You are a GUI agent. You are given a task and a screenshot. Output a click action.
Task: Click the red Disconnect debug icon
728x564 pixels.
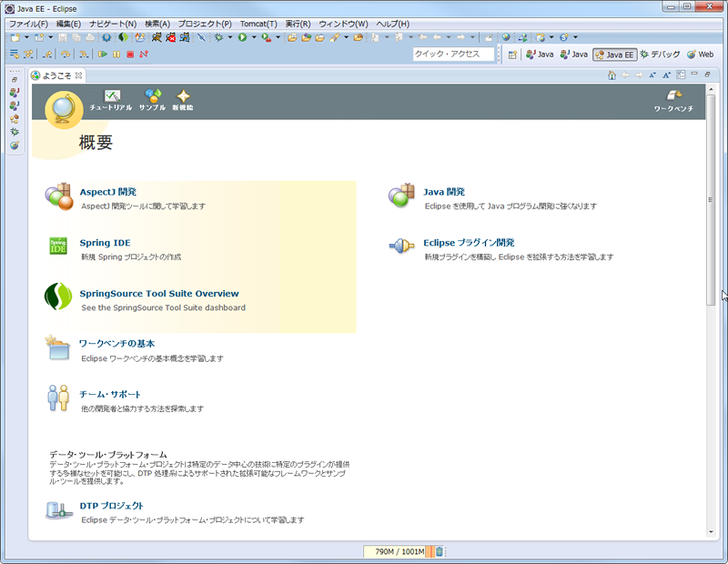[144, 55]
